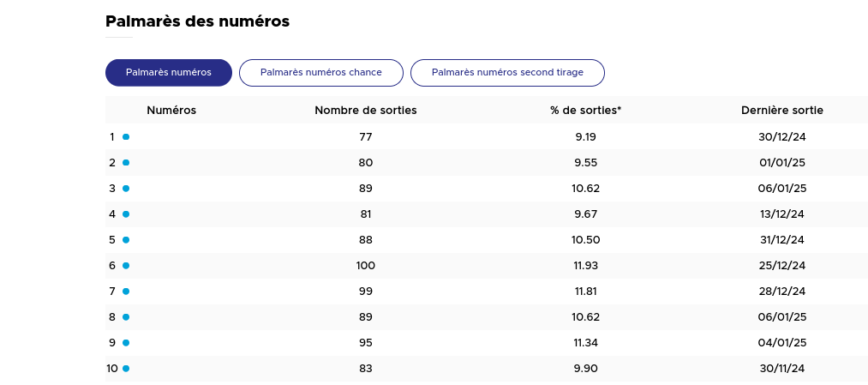This screenshot has height=385, width=868.
Task: Click the blue dot beside number 7
Action: pos(126,292)
